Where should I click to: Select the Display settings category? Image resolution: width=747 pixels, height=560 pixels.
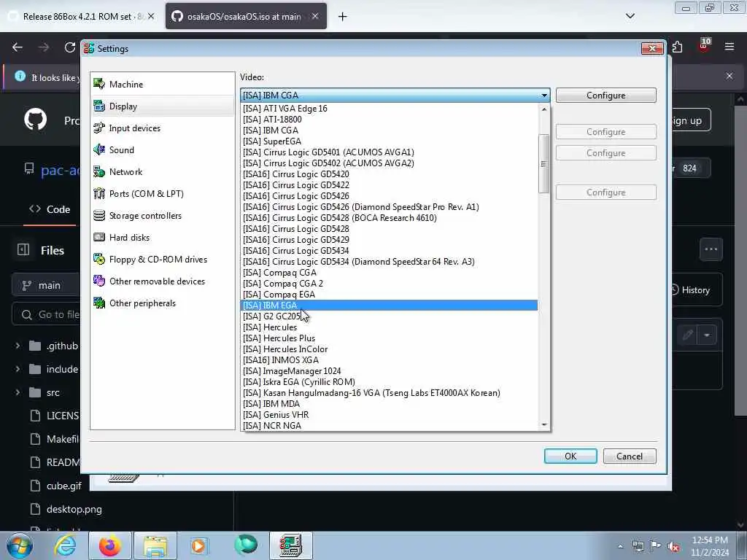[163, 106]
